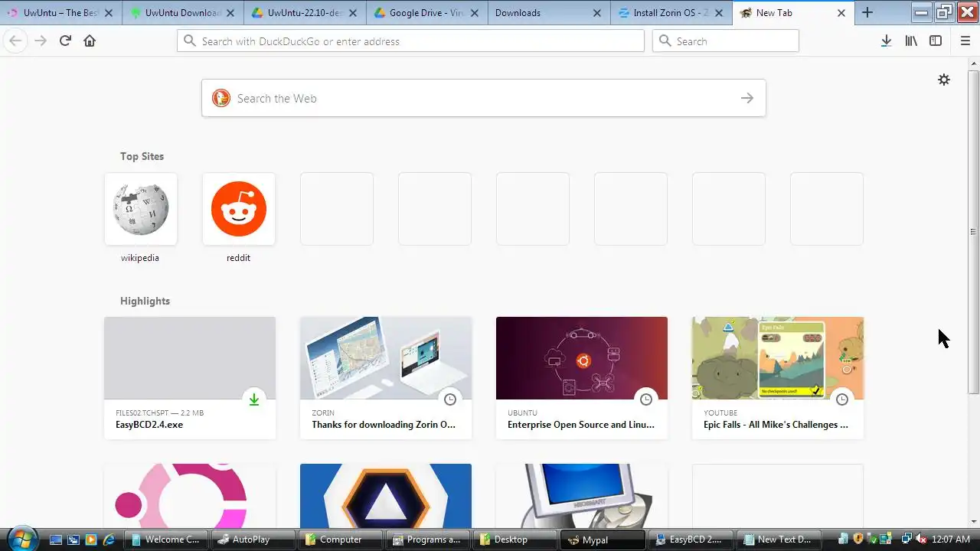
Task: Click the security shield tray icon
Action: click(x=858, y=540)
